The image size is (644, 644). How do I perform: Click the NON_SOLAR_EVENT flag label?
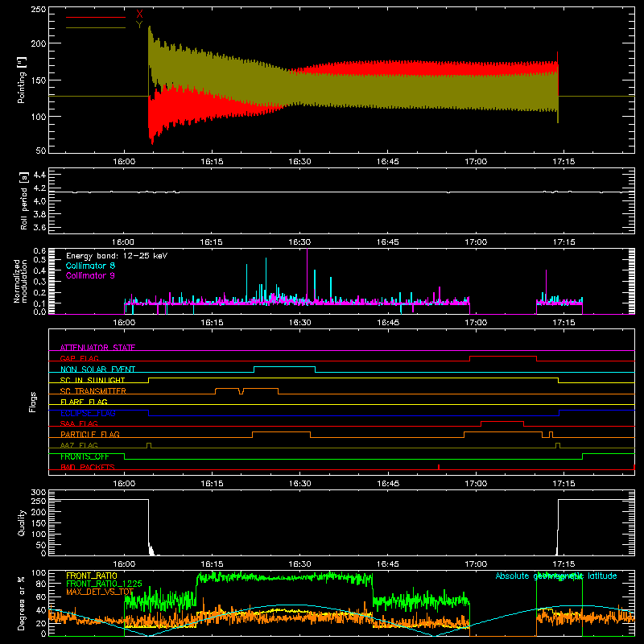pyautogui.click(x=97, y=369)
